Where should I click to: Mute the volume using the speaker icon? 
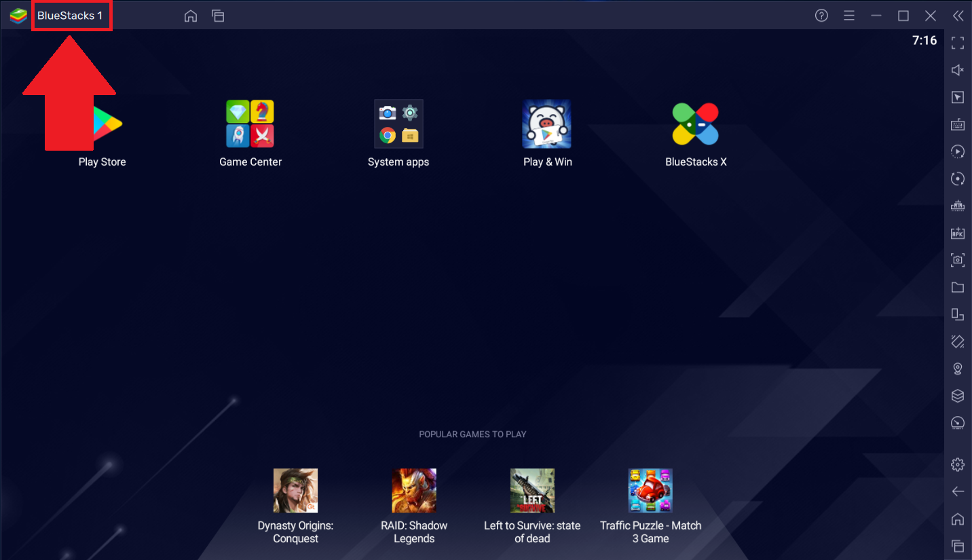tap(958, 70)
